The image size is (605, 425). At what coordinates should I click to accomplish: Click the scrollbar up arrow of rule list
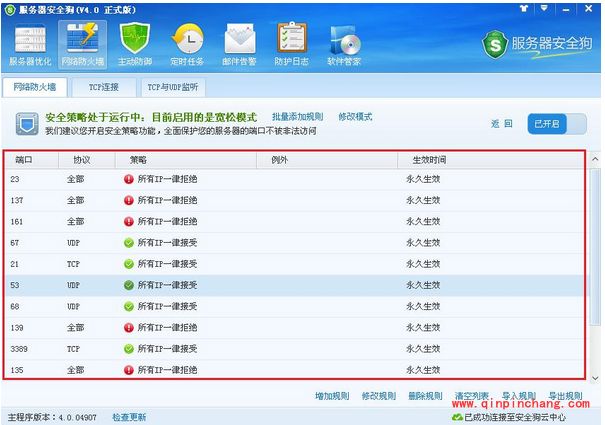pyautogui.click(x=595, y=159)
